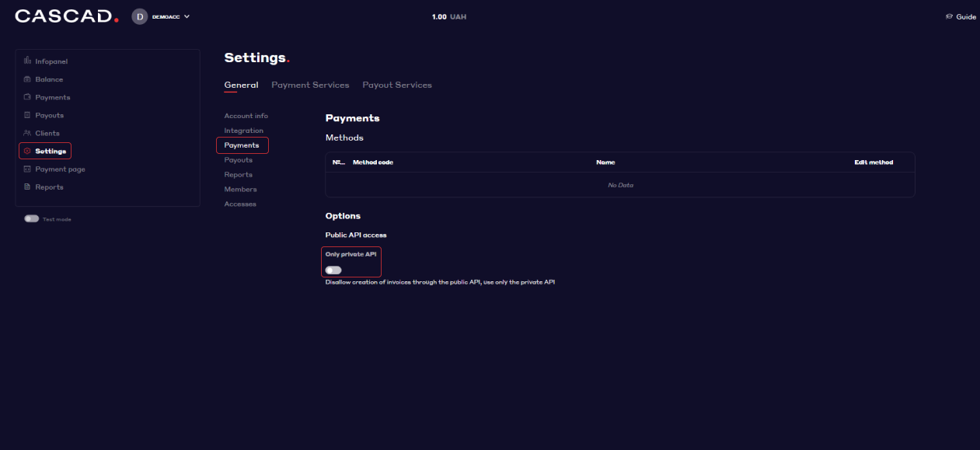Click the Payouts sidebar icon
The height and width of the screenshot is (450, 980).
point(28,114)
